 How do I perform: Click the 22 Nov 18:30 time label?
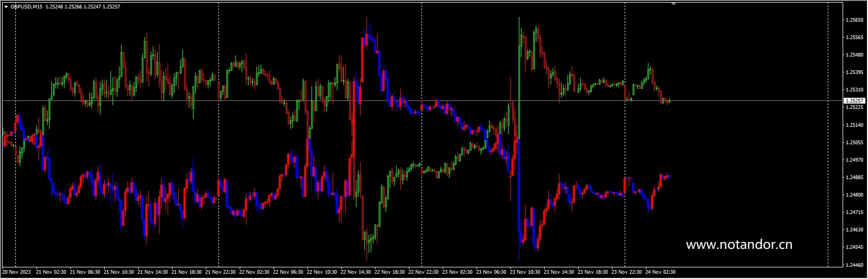coord(390,272)
